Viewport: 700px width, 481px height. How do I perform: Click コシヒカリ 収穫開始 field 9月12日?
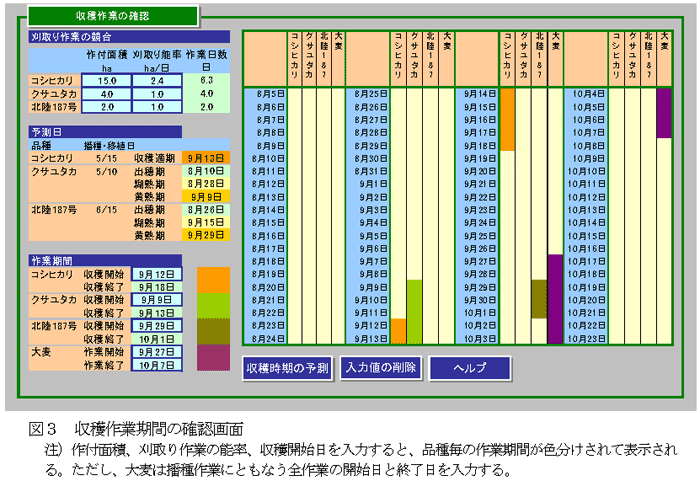[156, 274]
